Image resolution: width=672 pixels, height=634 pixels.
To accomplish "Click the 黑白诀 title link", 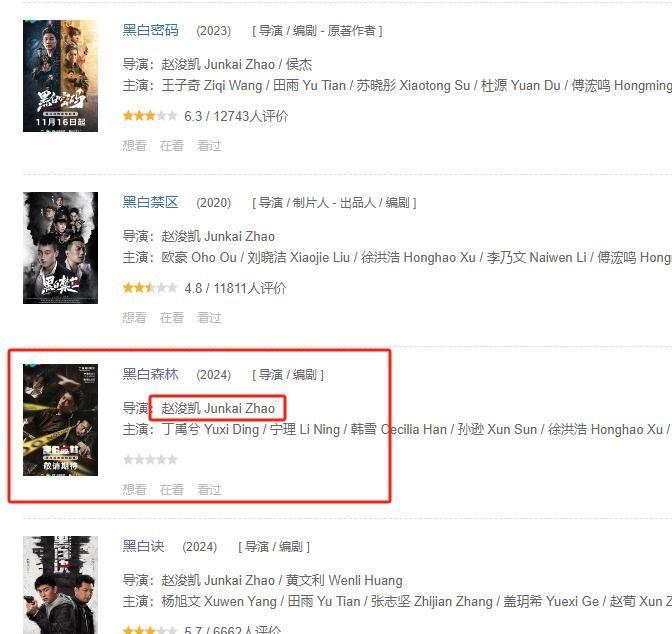I will (144, 546).
